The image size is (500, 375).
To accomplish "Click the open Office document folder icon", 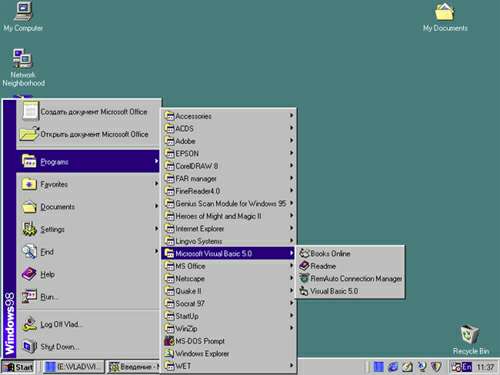I will (x=29, y=134).
